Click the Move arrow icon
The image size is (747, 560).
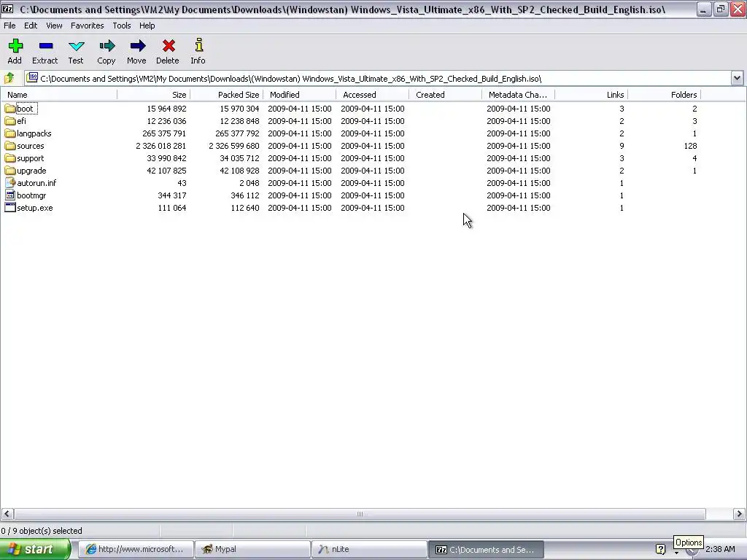pyautogui.click(x=137, y=46)
